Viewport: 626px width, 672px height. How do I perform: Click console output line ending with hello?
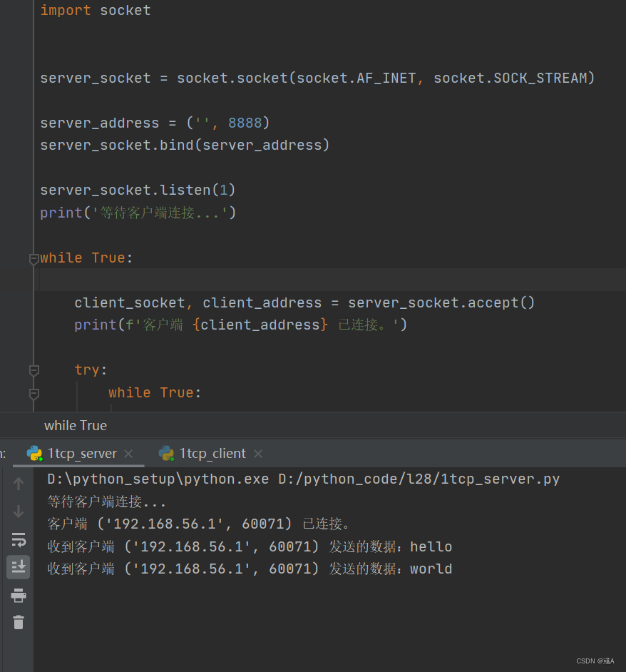click(250, 546)
